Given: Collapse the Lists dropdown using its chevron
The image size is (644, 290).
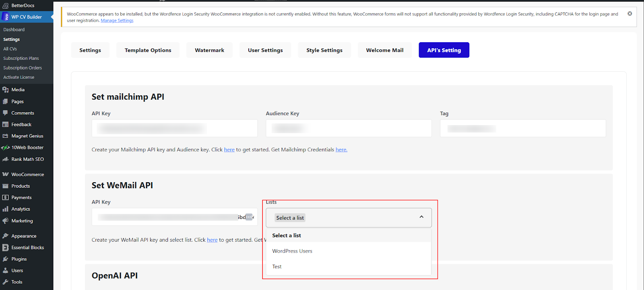Looking at the screenshot, I should click(x=421, y=217).
